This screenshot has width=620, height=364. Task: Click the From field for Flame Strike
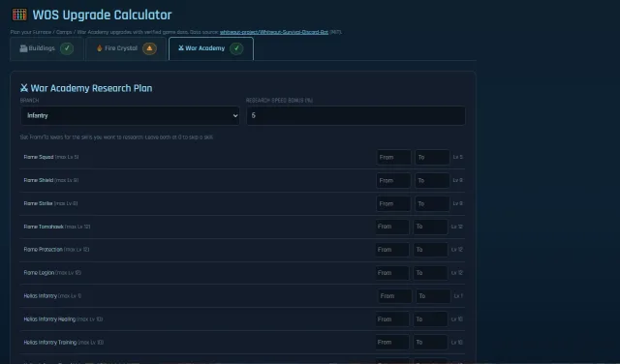(394, 204)
